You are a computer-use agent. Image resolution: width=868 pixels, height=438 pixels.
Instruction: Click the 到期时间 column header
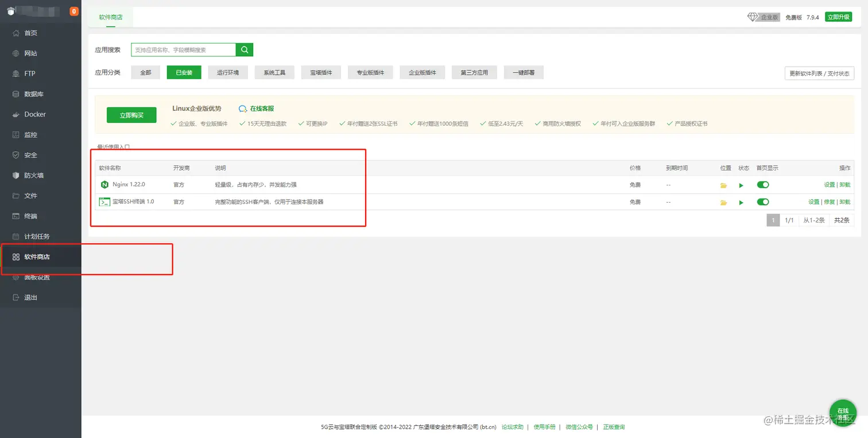click(x=677, y=168)
